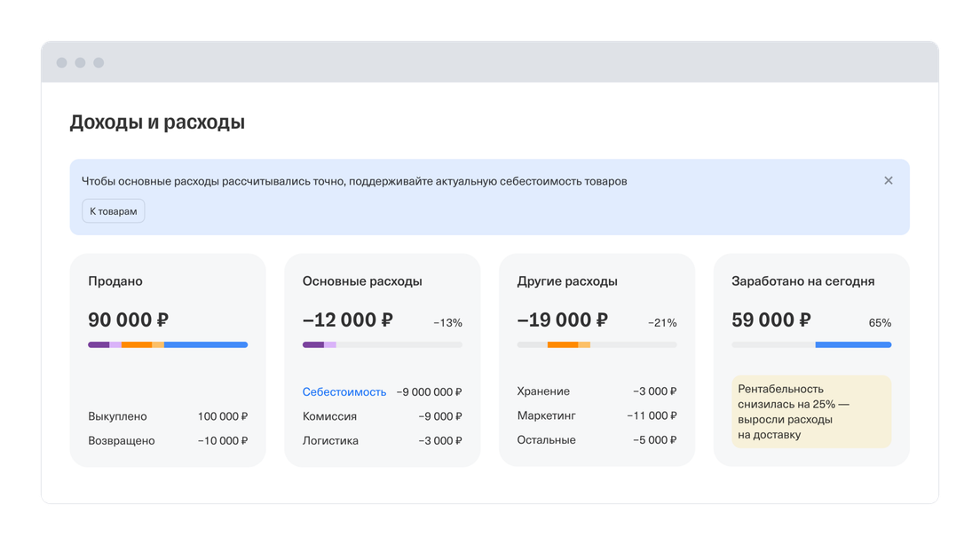This screenshot has height=545, width=980.
Task: Open the 'Себестоимость' link
Action: 344,391
